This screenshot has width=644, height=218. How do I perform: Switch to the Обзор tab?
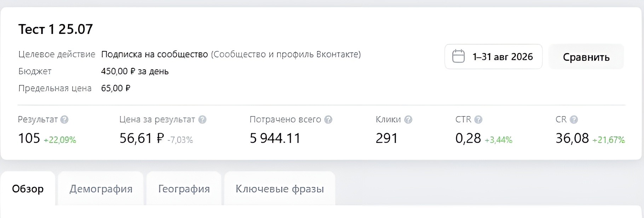[x=28, y=189]
